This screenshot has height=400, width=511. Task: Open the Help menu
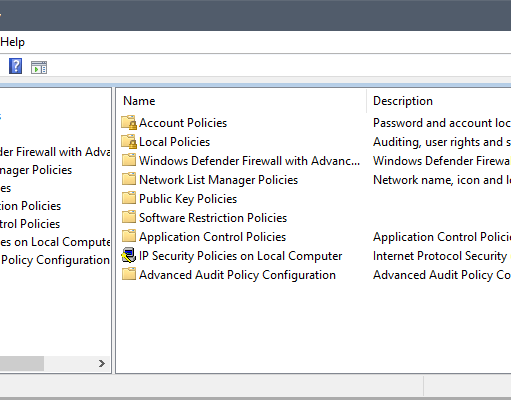(12, 42)
